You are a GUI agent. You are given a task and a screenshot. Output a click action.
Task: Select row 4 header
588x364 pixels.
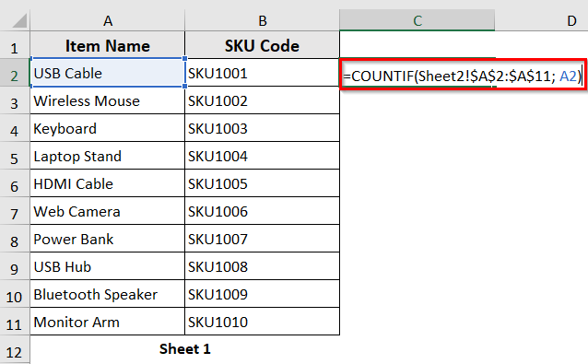(x=14, y=128)
